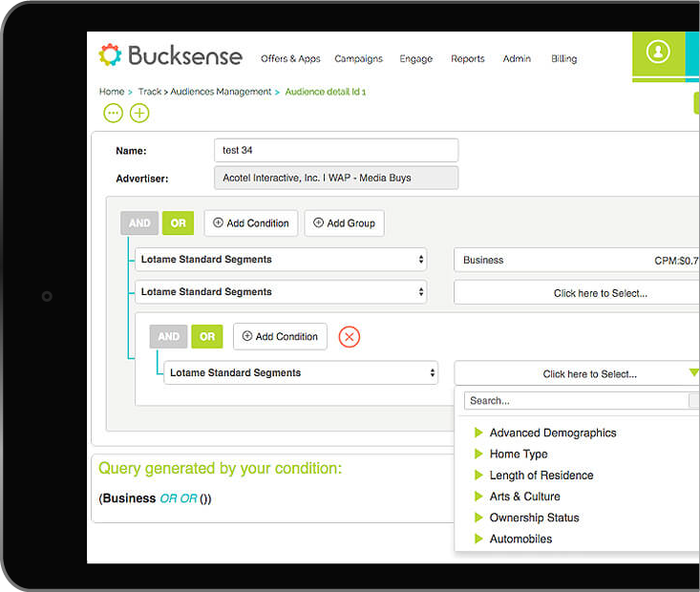Open Reports menu

(x=467, y=58)
